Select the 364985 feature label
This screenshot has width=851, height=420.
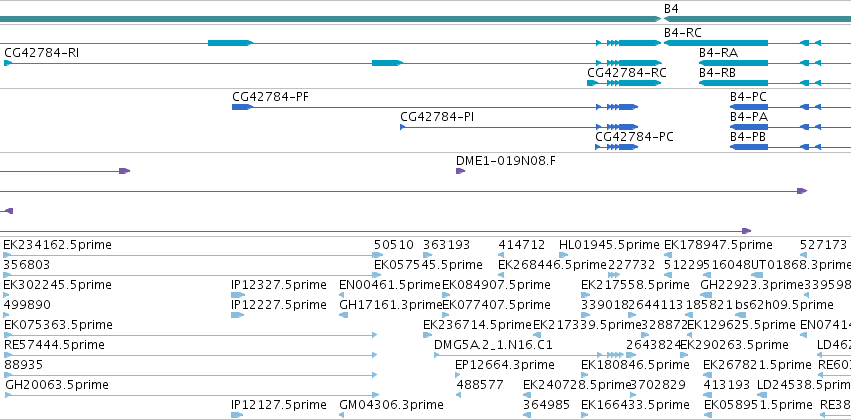point(547,405)
